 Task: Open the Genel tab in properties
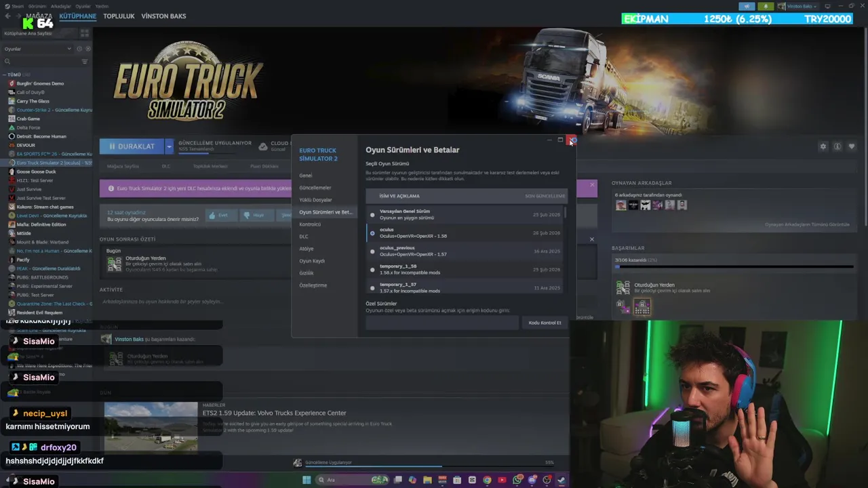pyautogui.click(x=306, y=176)
